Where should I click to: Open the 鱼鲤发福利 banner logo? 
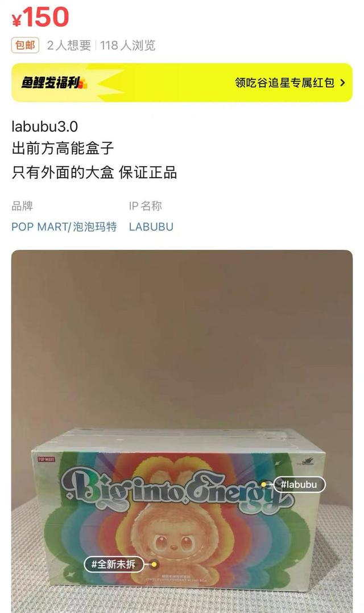click(54, 83)
